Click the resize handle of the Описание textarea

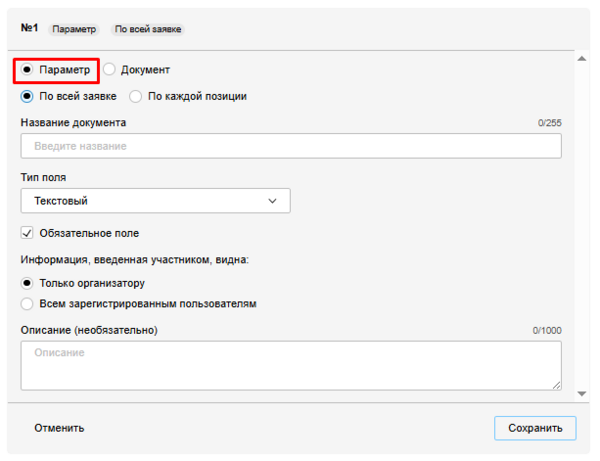pyautogui.click(x=556, y=385)
